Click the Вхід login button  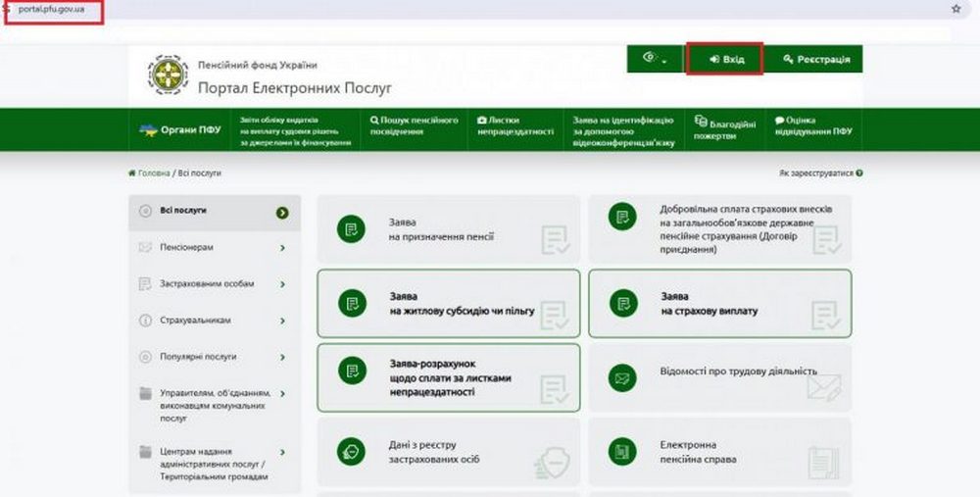point(725,60)
